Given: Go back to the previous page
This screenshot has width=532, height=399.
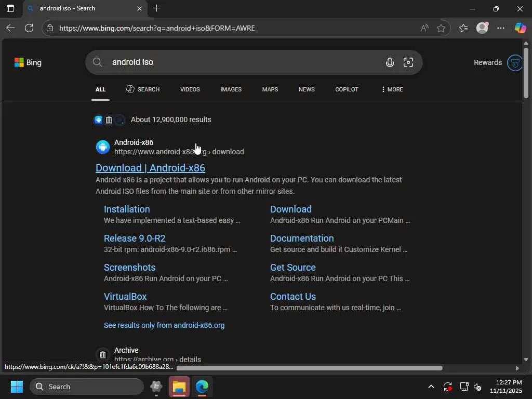Looking at the screenshot, I should [10, 28].
